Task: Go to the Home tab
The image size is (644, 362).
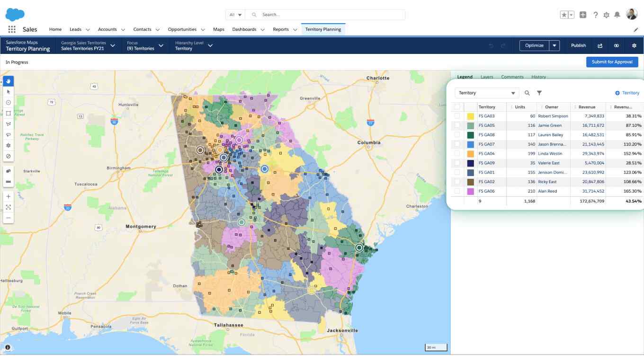Action: [x=55, y=29]
